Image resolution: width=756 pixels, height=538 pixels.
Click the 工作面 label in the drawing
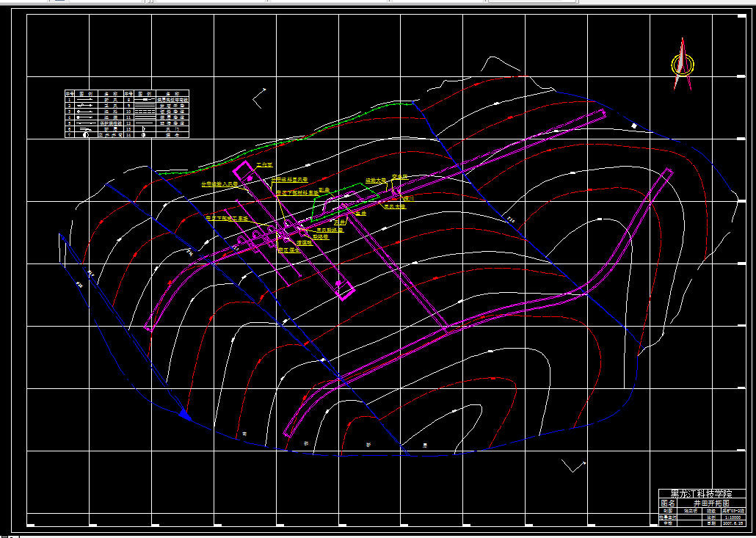pyautogui.click(x=264, y=165)
